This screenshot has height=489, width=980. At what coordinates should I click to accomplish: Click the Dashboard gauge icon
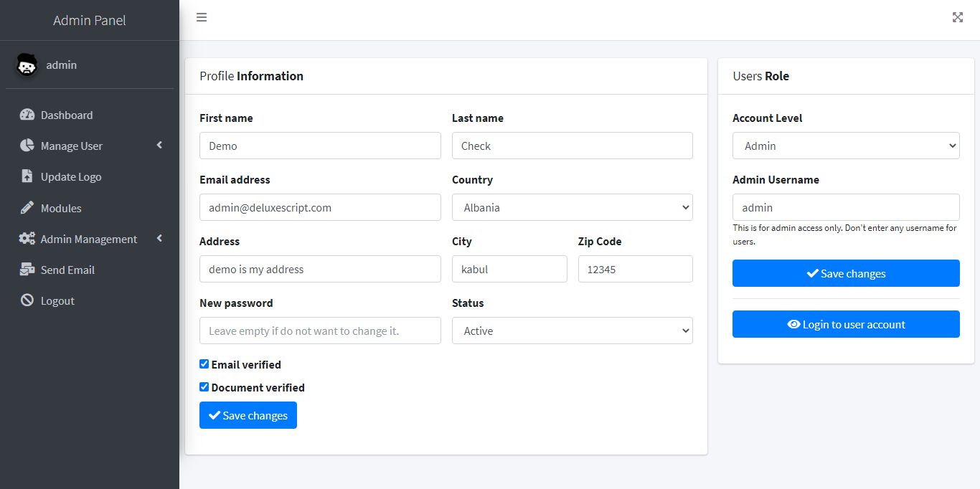(x=27, y=115)
